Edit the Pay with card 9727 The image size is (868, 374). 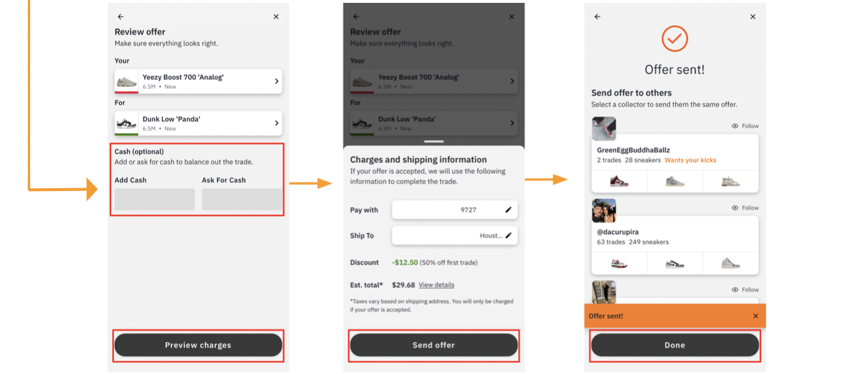click(508, 210)
